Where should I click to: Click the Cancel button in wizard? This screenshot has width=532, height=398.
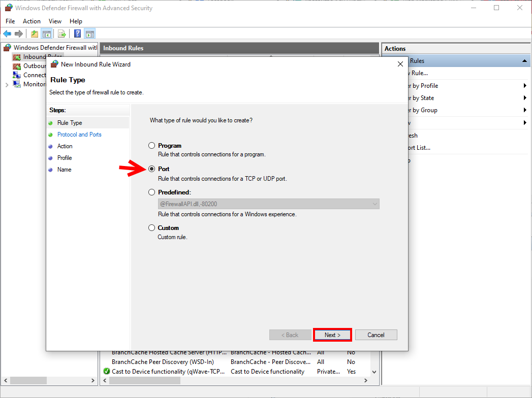[376, 335]
